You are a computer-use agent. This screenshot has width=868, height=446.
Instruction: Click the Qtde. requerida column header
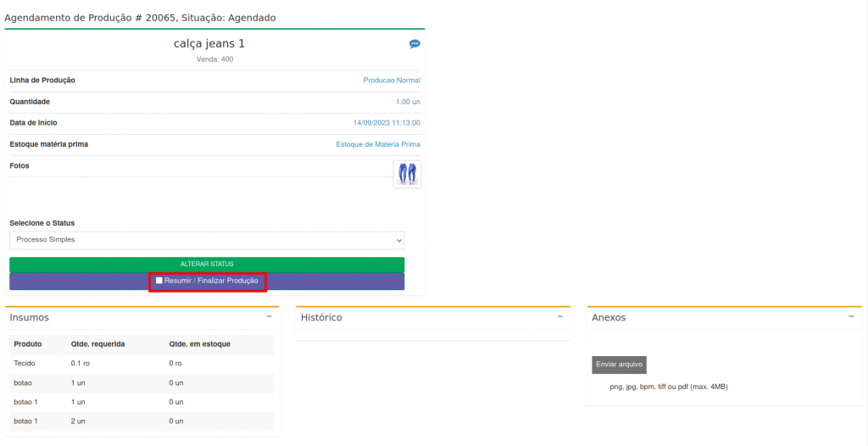[98, 344]
